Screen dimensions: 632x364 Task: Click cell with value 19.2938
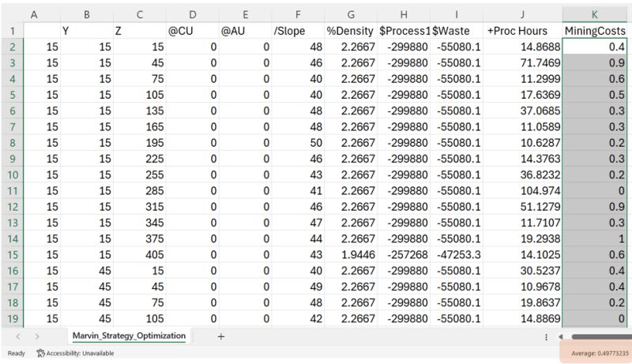[522, 238]
